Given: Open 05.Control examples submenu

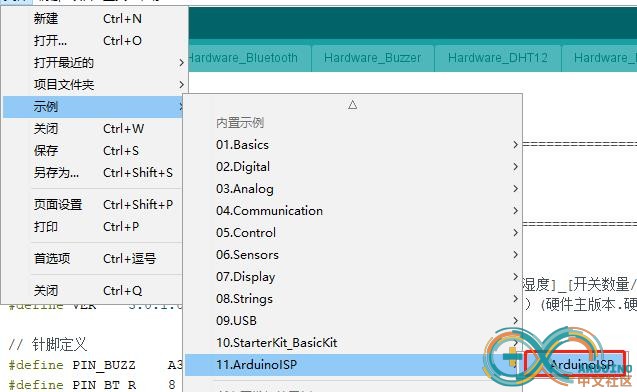Looking at the screenshot, I should pyautogui.click(x=353, y=232).
